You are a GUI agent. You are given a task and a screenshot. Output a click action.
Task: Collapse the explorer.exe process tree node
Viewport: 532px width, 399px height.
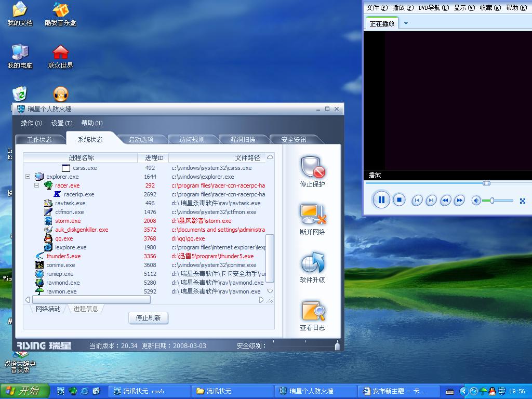pos(28,177)
